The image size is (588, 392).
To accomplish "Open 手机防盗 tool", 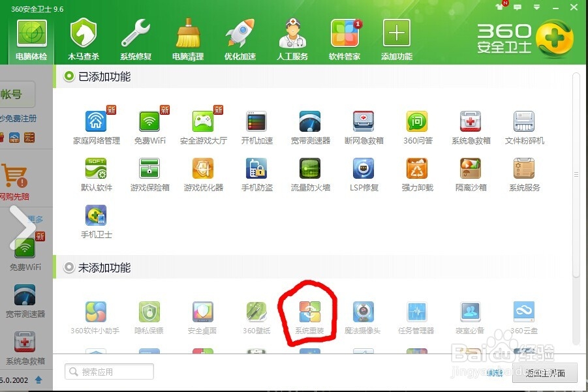I will pyautogui.click(x=257, y=175).
